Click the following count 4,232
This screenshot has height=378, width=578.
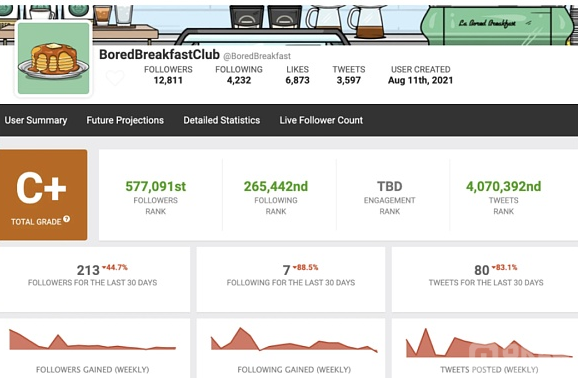coord(239,80)
